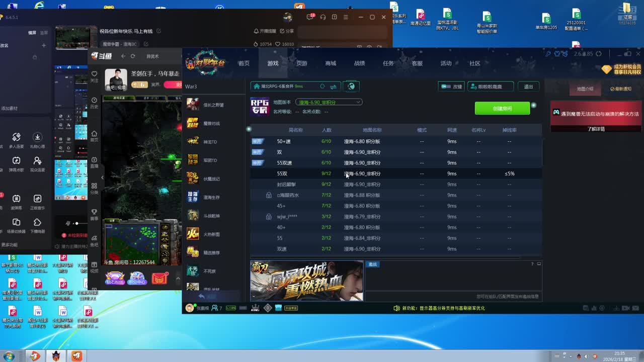
Task: Open the 客服 tab
Action: [417, 63]
